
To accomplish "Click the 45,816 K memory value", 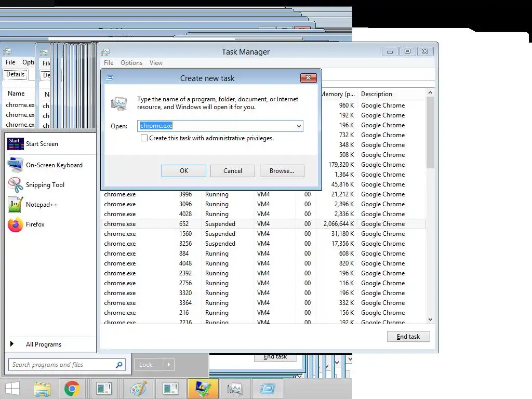I will tap(343, 184).
